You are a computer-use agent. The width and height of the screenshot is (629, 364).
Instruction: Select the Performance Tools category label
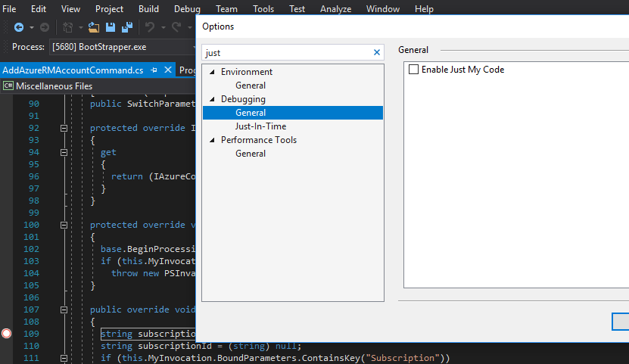259,140
